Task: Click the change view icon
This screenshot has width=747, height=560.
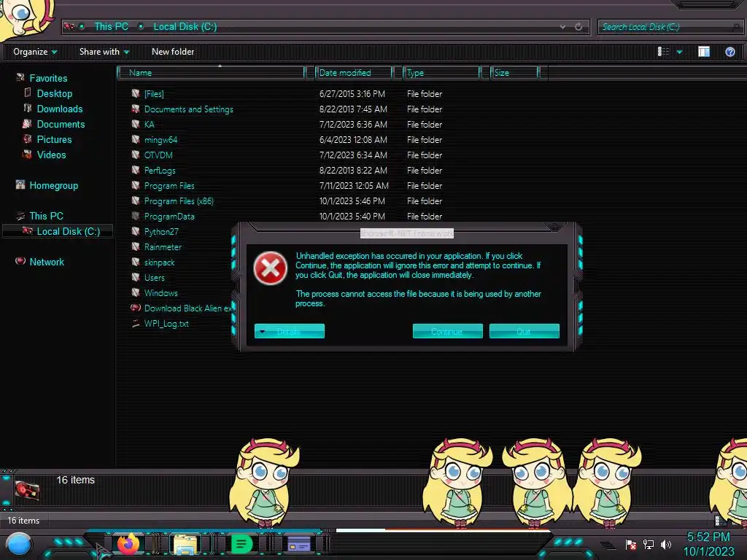Action: coord(663,52)
